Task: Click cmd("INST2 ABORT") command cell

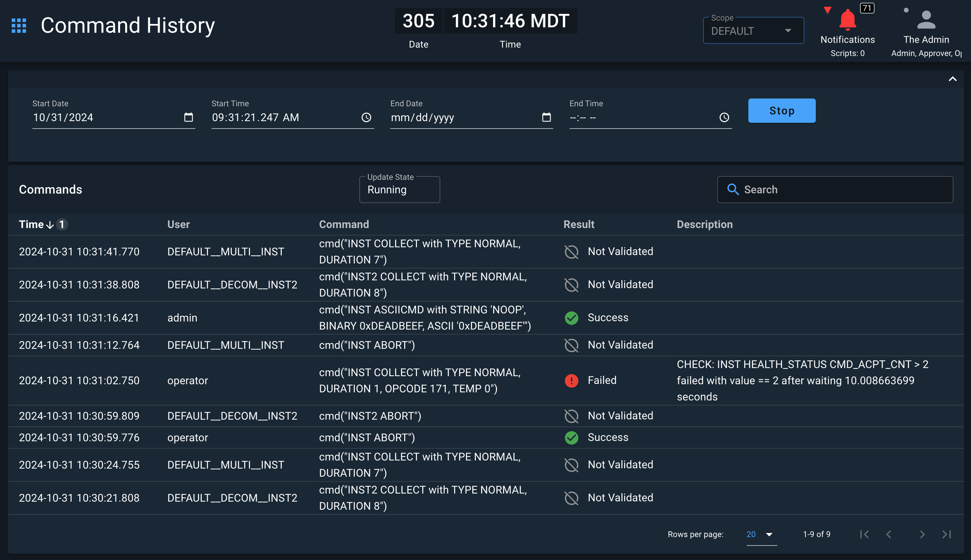Action: tap(370, 416)
